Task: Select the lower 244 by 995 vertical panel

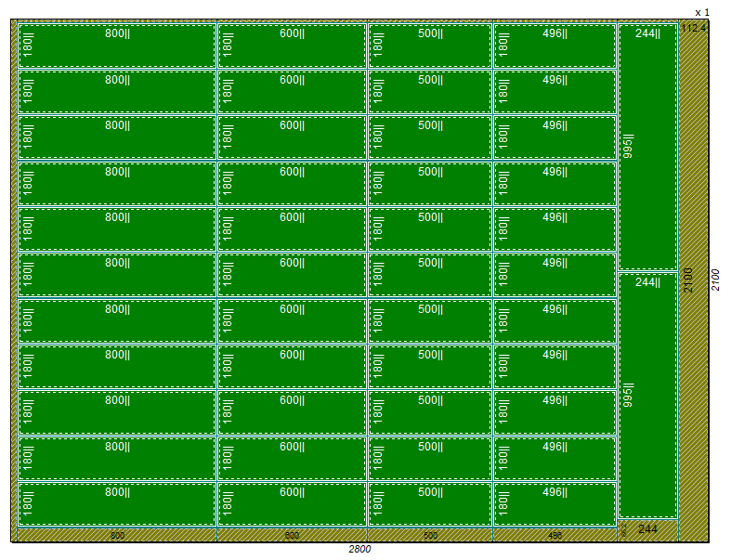Action: click(x=647, y=395)
